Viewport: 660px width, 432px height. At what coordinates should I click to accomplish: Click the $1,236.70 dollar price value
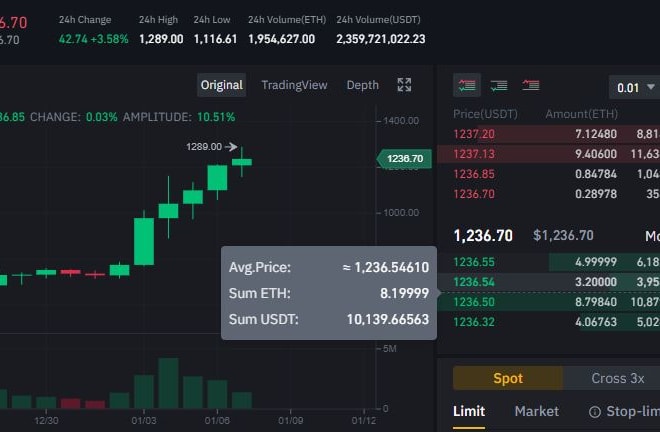tap(563, 235)
